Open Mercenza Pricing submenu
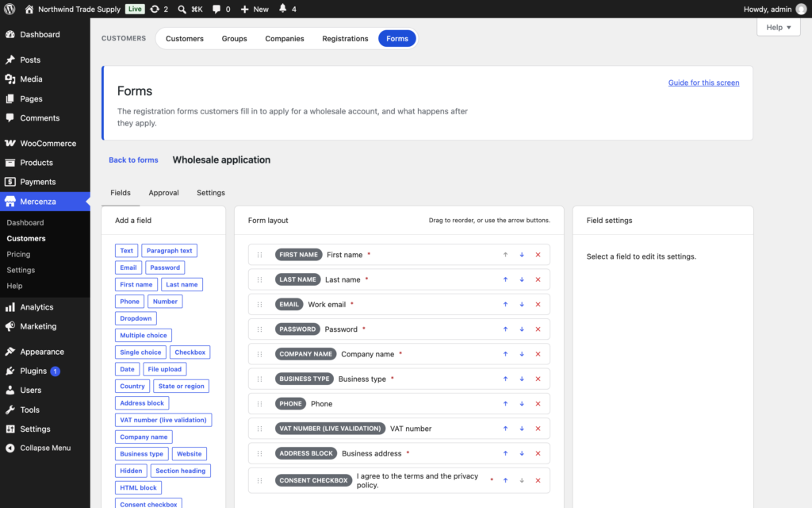Image resolution: width=812 pixels, height=508 pixels. (x=19, y=254)
